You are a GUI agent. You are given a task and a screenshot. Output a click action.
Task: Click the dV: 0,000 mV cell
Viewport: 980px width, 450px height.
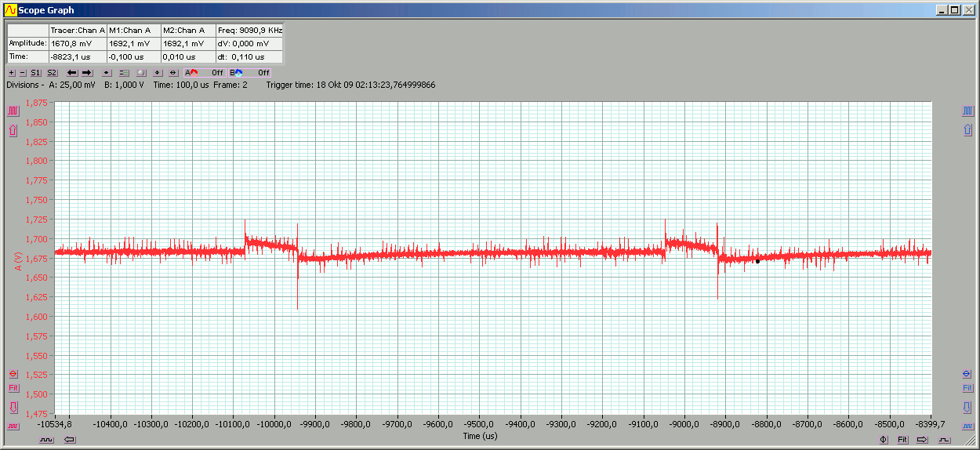pos(249,44)
